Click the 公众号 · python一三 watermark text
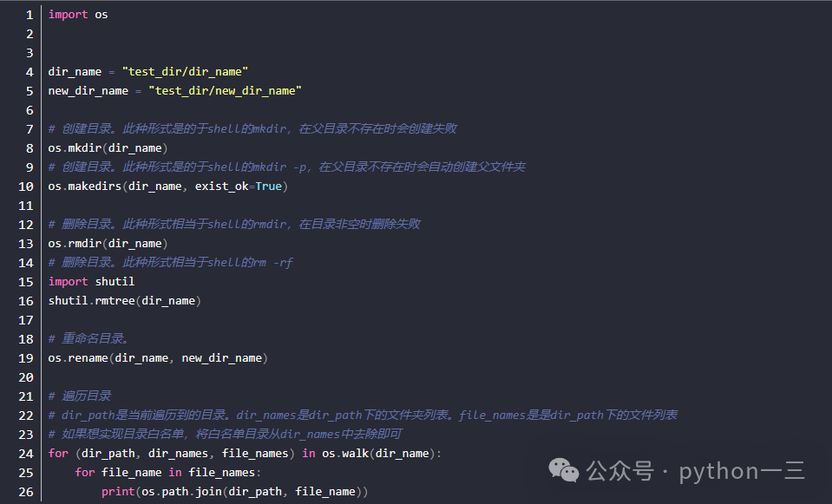Image resolution: width=832 pixels, height=504 pixels. coord(696,471)
